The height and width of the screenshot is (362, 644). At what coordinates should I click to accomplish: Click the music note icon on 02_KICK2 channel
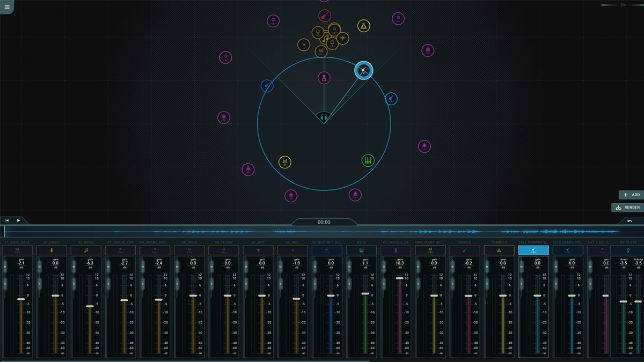(x=86, y=250)
